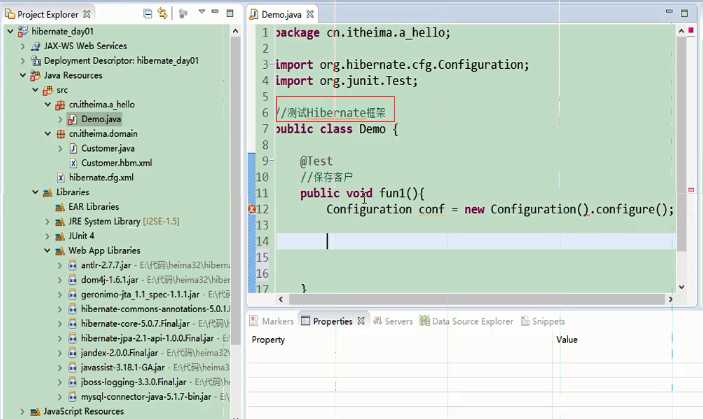
Task: Click the src source folder icon
Action: coord(48,90)
